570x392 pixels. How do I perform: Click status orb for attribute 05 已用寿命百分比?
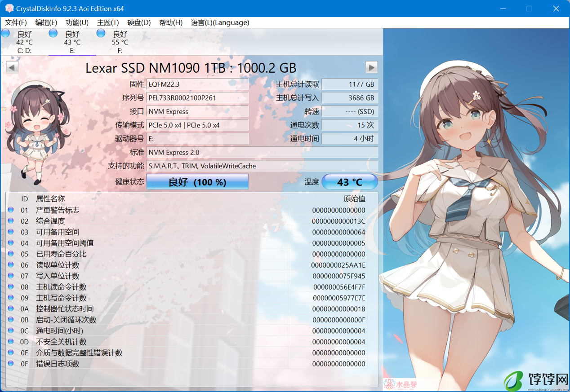click(11, 254)
